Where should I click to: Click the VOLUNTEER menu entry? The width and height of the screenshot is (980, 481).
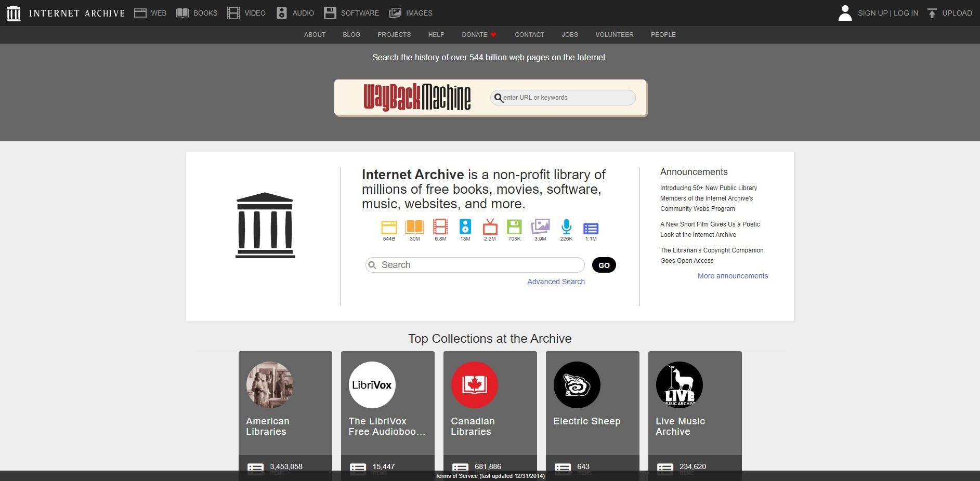click(x=614, y=35)
